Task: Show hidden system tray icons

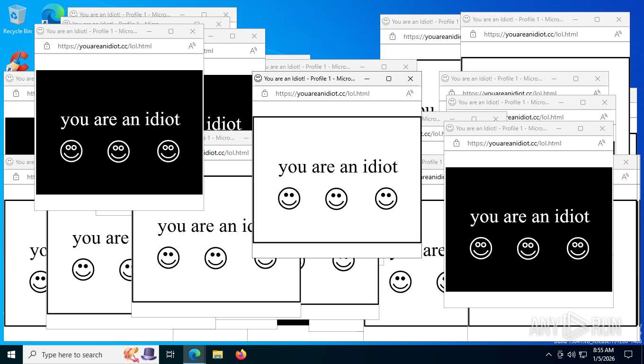Action: [x=549, y=355]
